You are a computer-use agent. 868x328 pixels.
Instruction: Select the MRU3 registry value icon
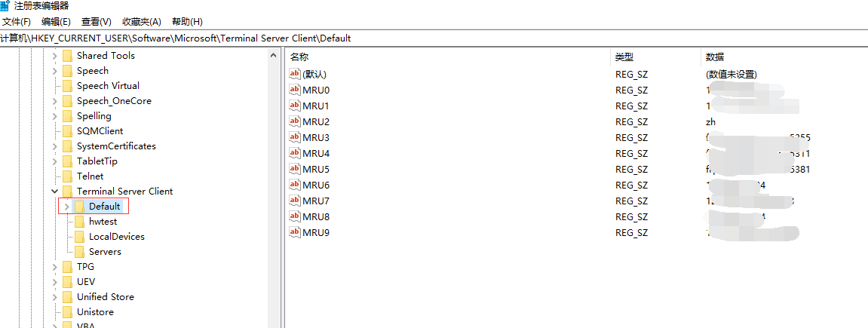pyautogui.click(x=295, y=137)
